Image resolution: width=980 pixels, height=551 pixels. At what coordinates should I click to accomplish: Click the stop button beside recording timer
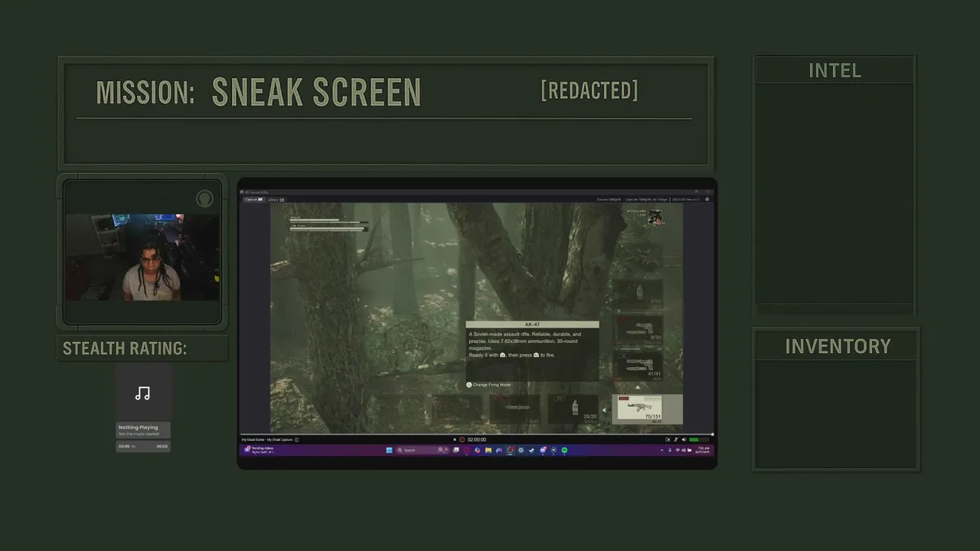click(455, 439)
